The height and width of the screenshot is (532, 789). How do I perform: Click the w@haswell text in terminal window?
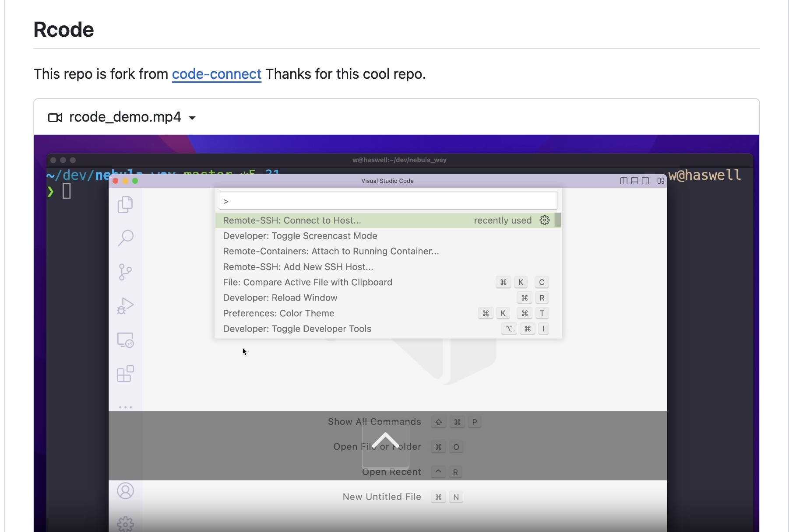[x=704, y=175]
